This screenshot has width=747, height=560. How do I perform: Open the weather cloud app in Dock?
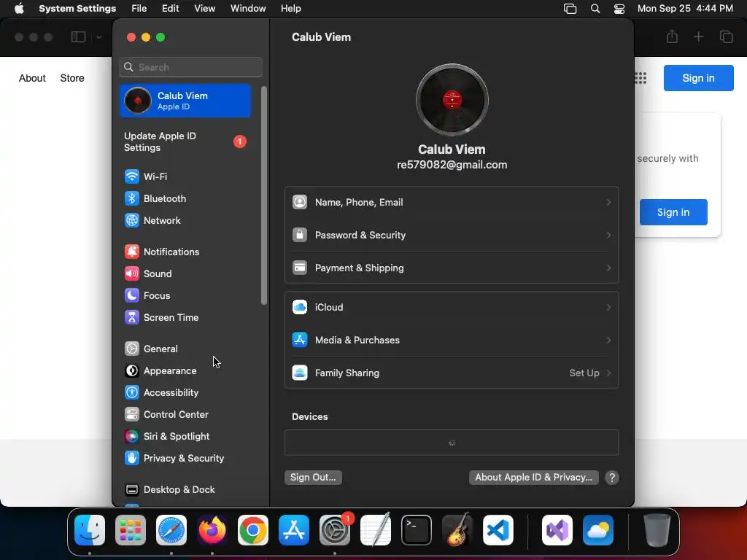pos(598,530)
